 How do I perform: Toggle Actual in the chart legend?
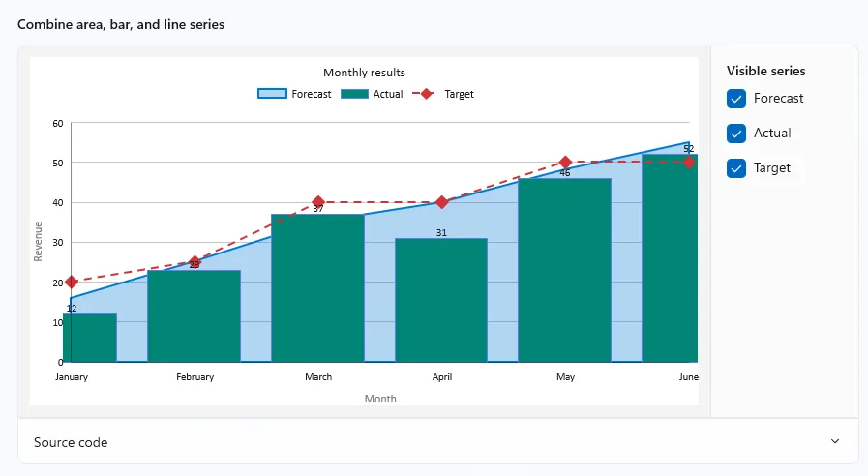click(x=372, y=94)
